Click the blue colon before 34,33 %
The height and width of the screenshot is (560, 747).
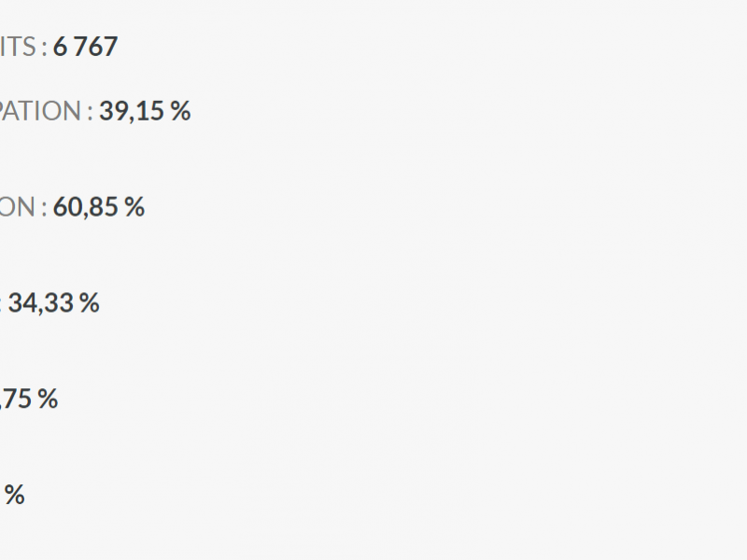tap(1, 306)
